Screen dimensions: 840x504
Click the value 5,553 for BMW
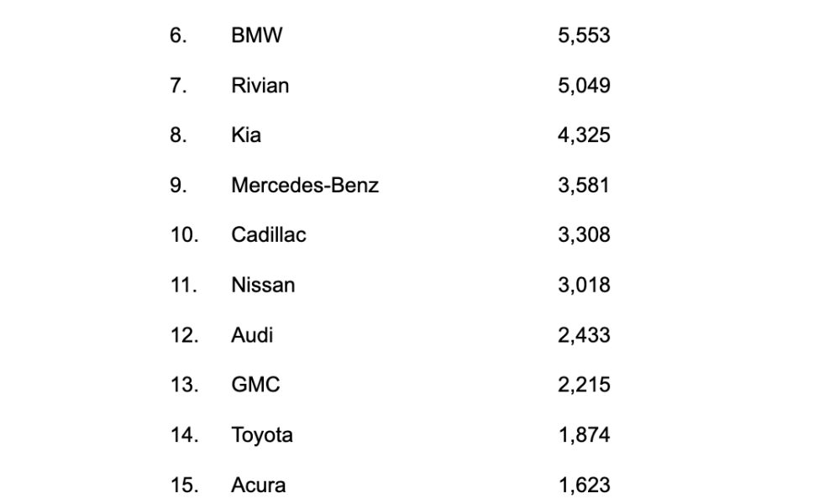tap(584, 35)
